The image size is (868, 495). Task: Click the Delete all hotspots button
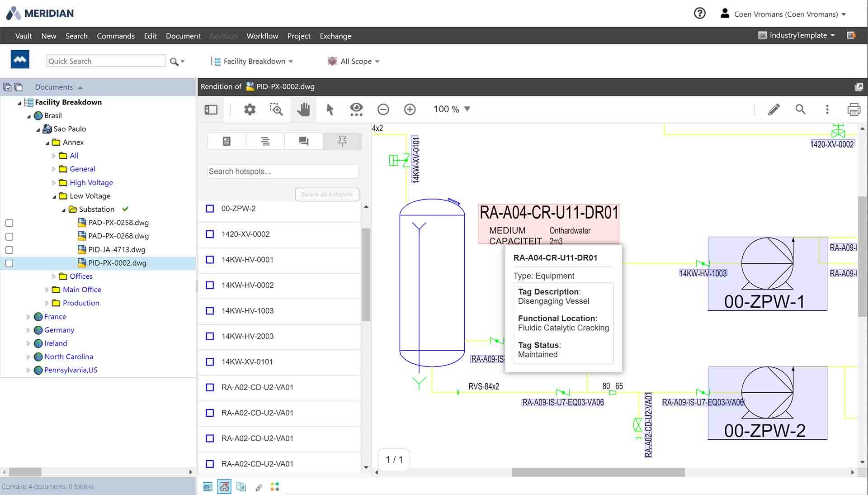327,194
